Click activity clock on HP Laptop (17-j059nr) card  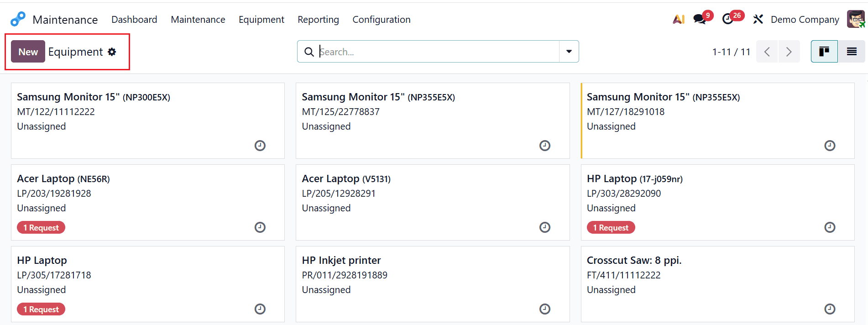(x=830, y=227)
